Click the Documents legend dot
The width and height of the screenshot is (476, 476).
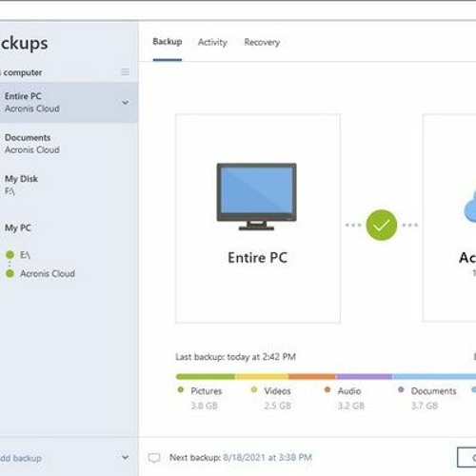401,389
